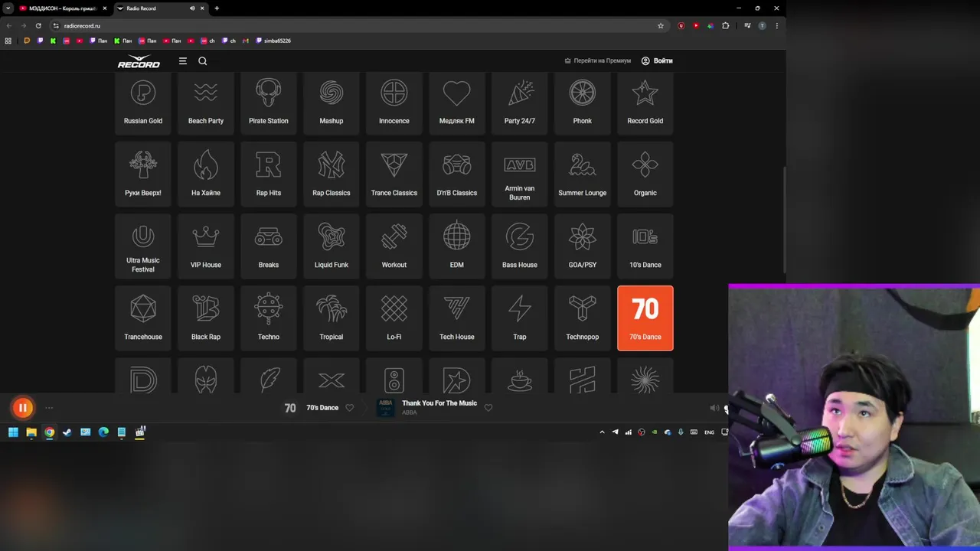Viewport: 980px width, 551px height.
Task: Play the VIP House crown station
Action: point(206,246)
